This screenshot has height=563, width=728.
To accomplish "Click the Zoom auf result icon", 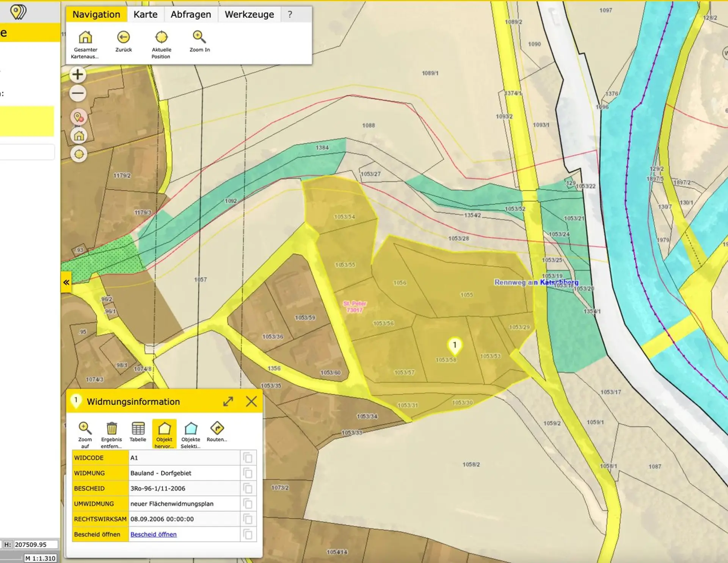I will coord(85,429).
